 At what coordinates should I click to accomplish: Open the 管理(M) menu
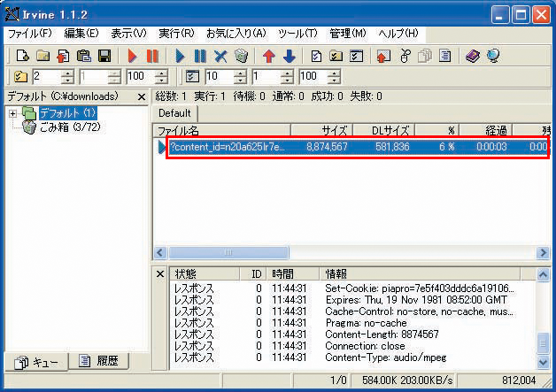pos(348,34)
